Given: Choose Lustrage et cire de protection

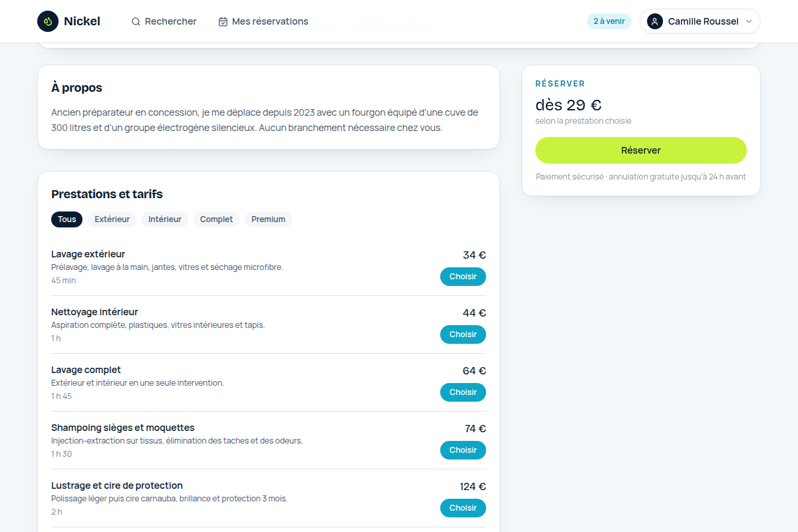Looking at the screenshot, I should point(463,508).
